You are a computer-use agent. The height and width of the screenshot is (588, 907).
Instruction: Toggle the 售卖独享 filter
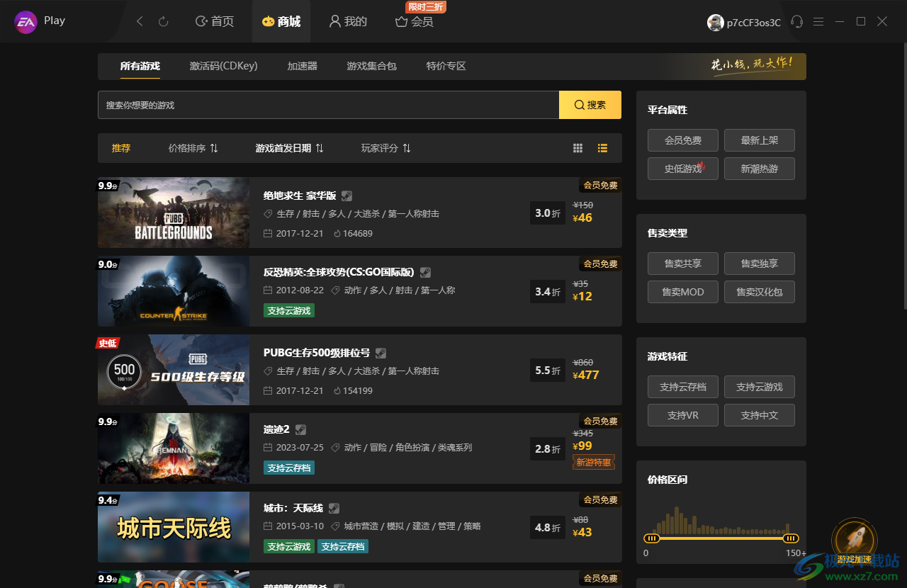[760, 264]
